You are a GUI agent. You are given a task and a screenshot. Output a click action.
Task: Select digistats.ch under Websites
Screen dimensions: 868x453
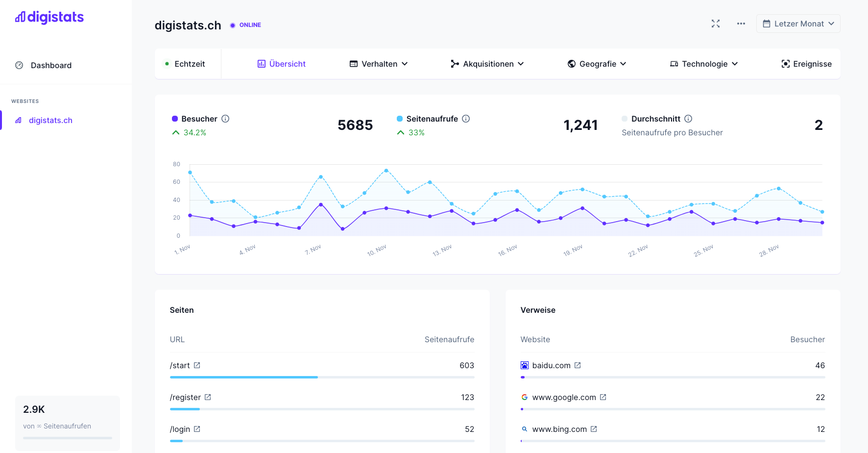point(50,120)
